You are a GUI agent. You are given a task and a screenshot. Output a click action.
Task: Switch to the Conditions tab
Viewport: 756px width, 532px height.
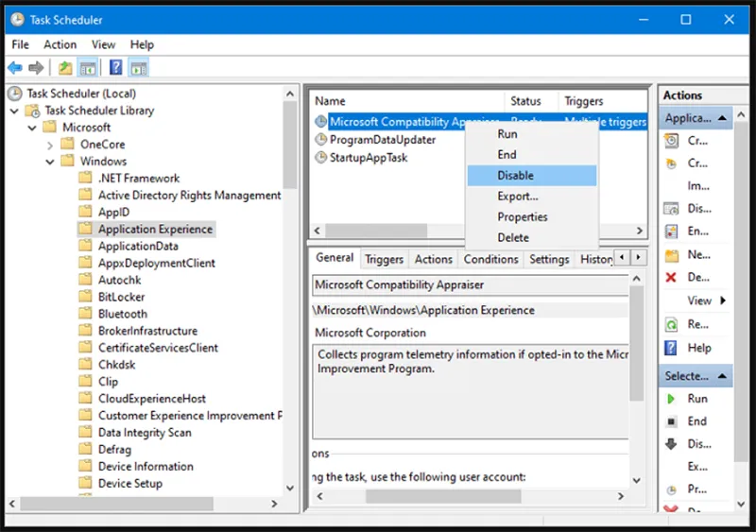[x=490, y=259]
